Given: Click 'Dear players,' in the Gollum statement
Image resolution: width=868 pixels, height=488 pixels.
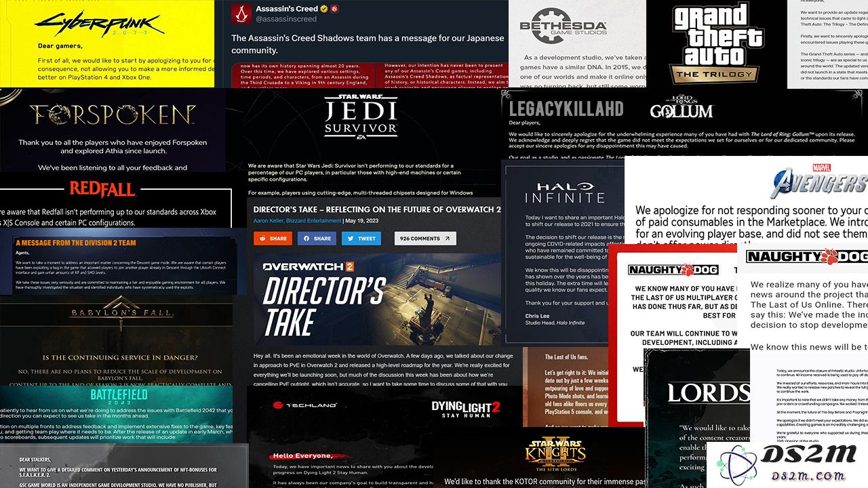Looking at the screenshot, I should pos(528,123).
